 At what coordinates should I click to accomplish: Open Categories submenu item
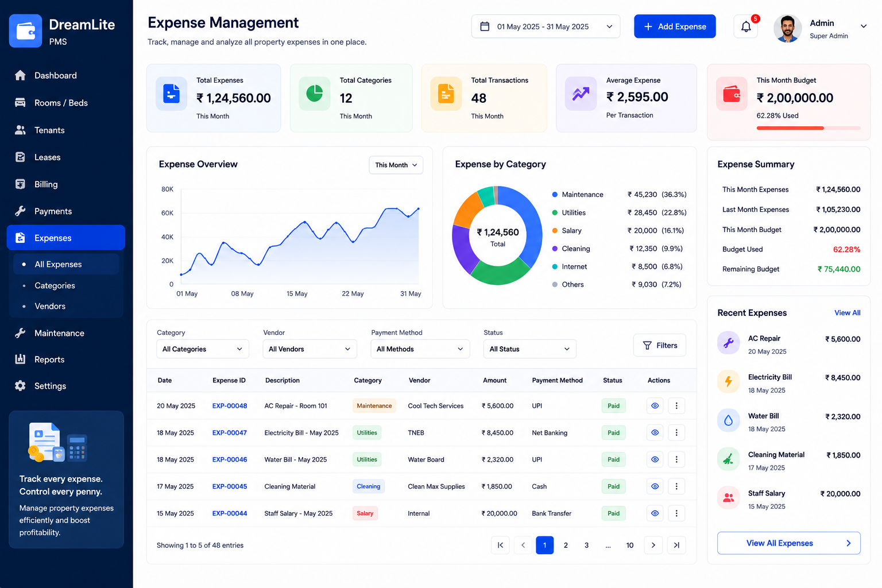click(55, 285)
